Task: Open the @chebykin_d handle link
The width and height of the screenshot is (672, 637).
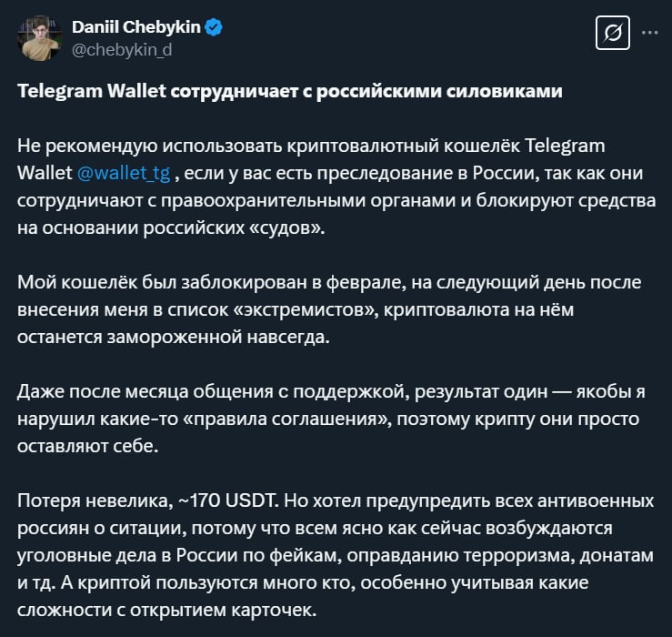Action: pos(121,50)
